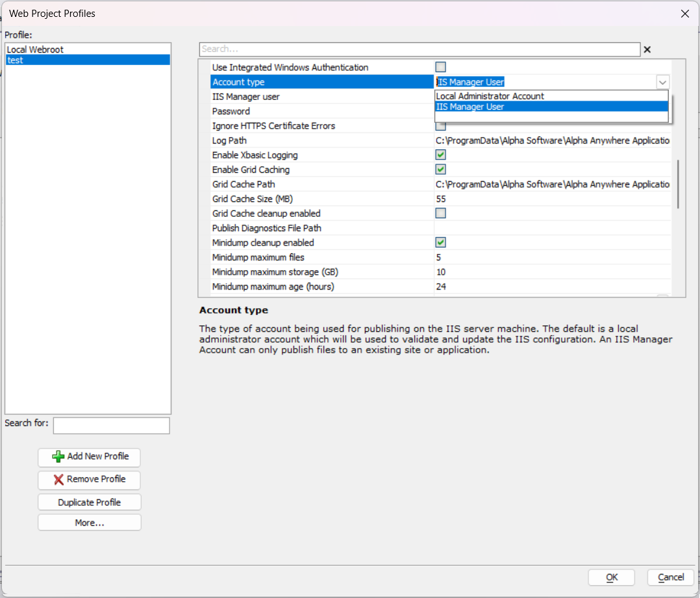This screenshot has width=700, height=598.
Task: Click the Log Path value
Action: 552,141
